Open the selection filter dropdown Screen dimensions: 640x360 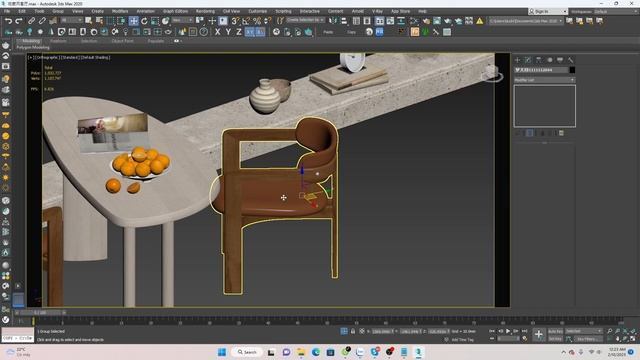pyautogui.click(x=71, y=20)
